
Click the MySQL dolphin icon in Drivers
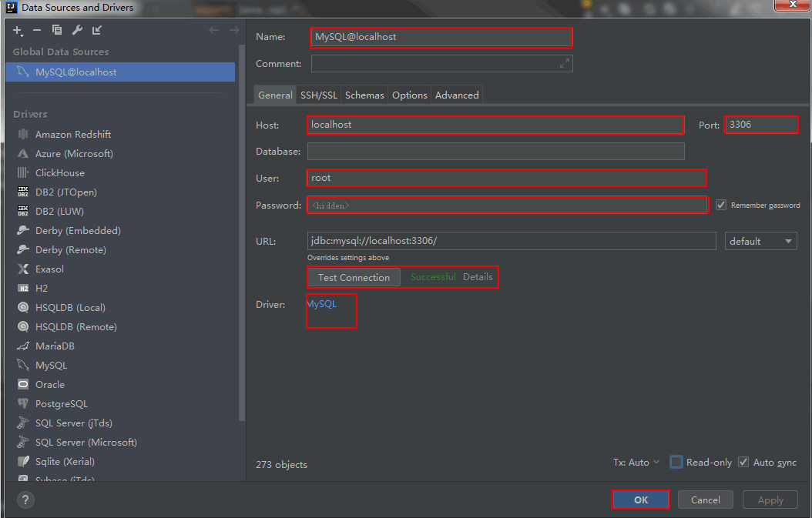tap(23, 365)
